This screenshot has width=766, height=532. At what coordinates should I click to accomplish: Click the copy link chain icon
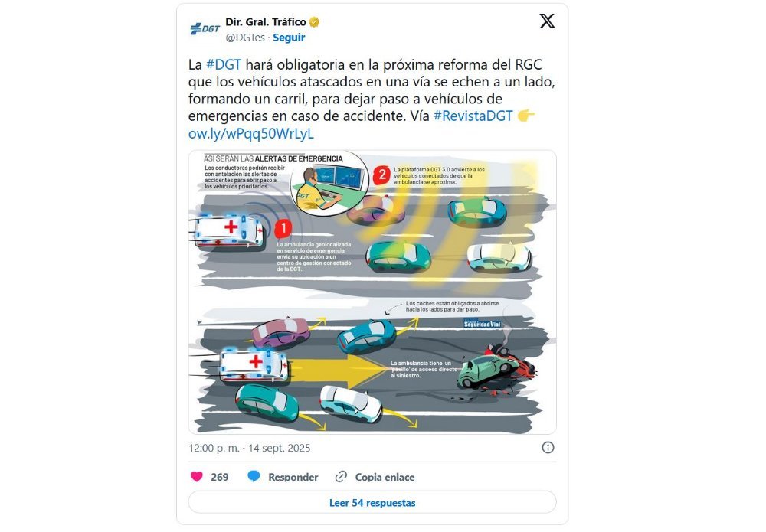(x=341, y=477)
